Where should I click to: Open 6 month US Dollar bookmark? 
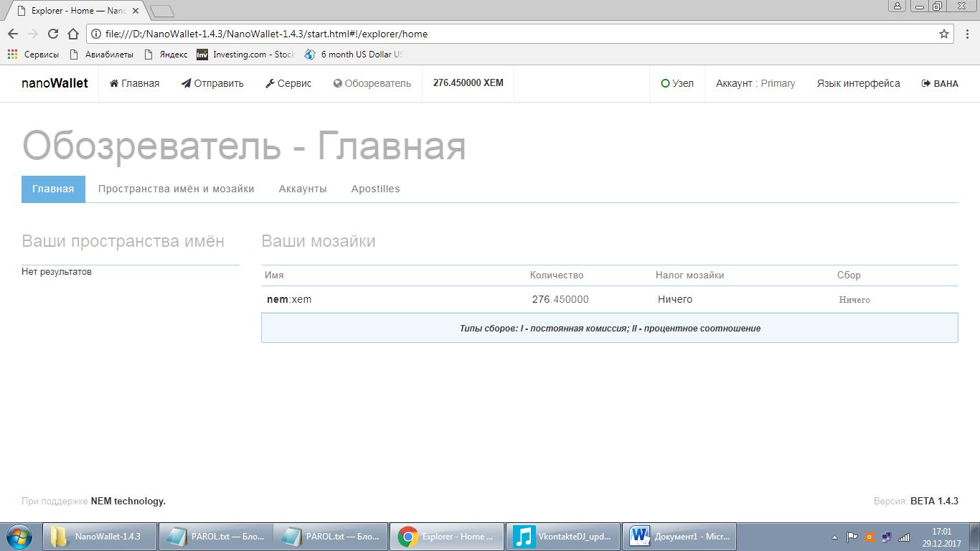point(353,55)
